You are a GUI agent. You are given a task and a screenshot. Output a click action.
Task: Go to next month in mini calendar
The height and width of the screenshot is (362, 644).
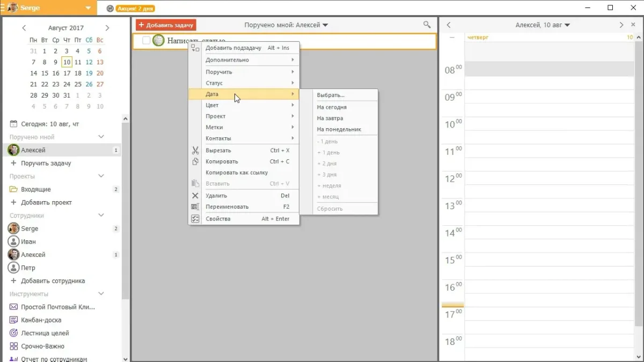click(107, 28)
